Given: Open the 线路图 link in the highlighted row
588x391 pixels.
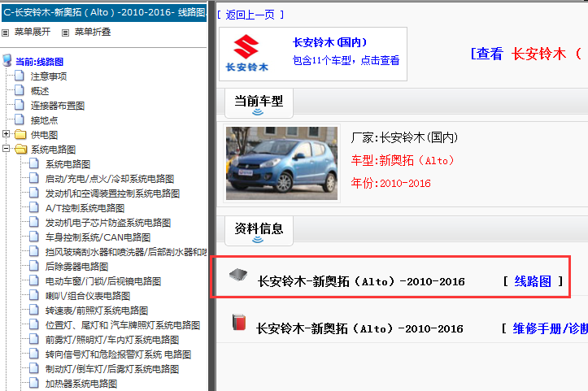Looking at the screenshot, I should click(x=533, y=281).
